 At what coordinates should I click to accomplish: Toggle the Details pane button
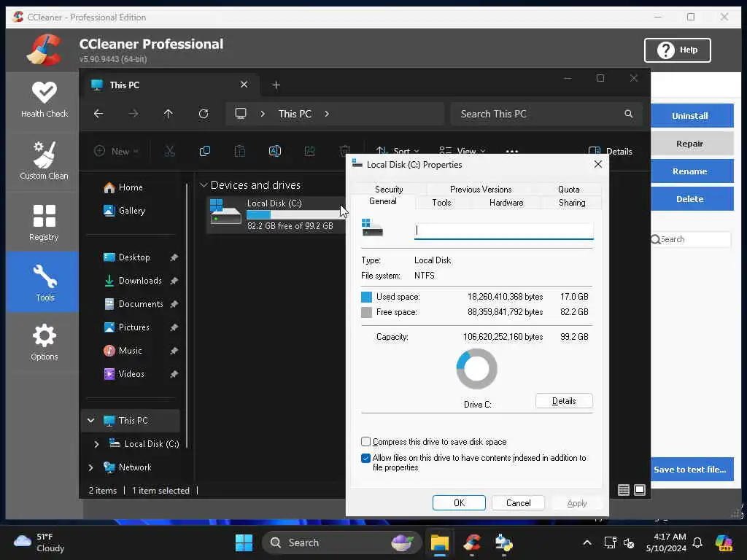click(611, 152)
